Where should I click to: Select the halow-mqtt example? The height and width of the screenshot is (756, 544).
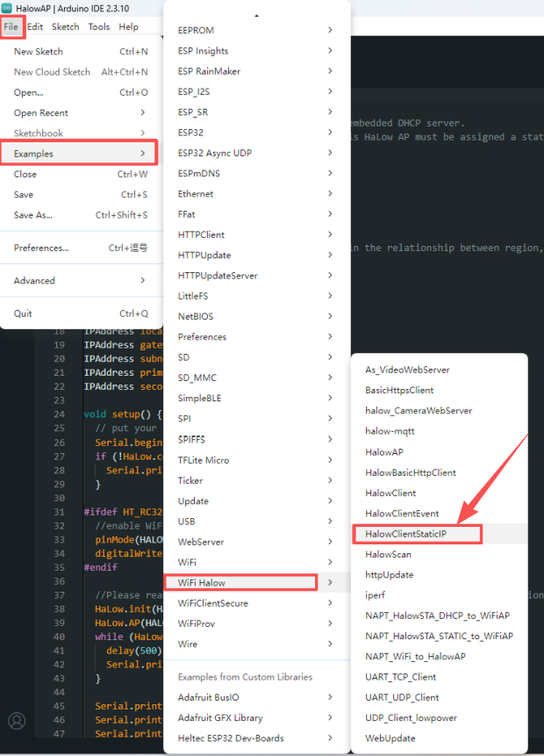[440, 431]
